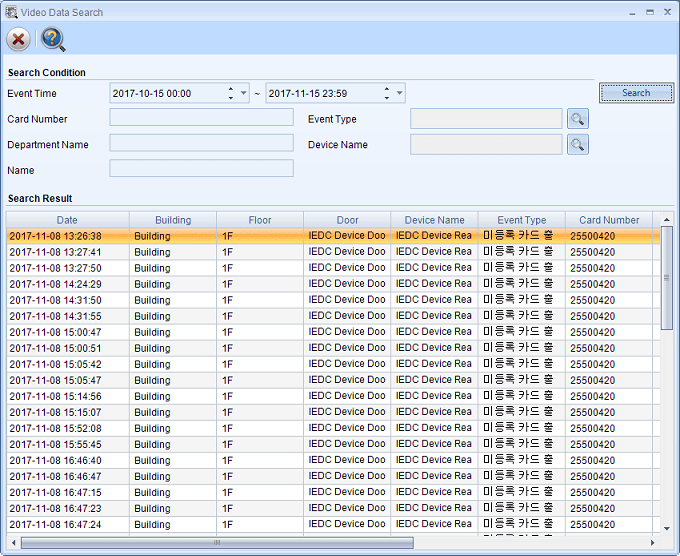Screen dimensions: 680x556
Task: Select row dated 2017-11-08 13:27:41
Action: 333,252
